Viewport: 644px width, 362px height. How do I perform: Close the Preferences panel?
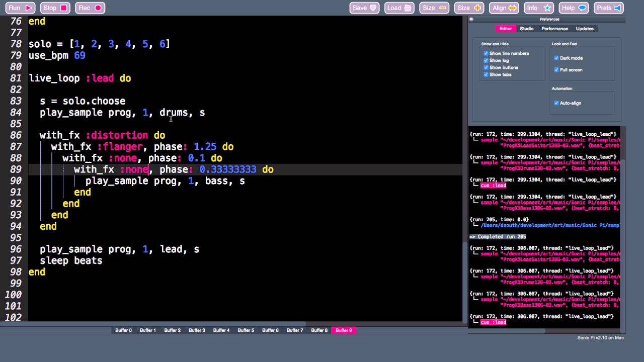coord(471,19)
